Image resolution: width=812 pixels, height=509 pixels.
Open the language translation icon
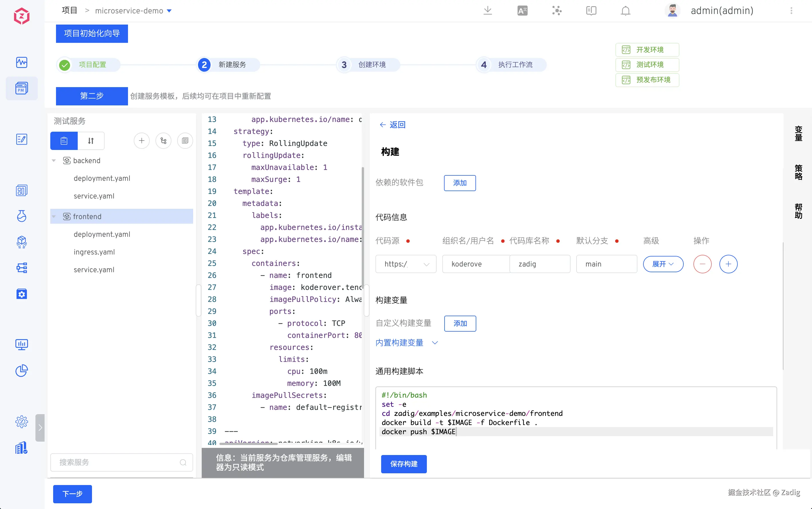522,11
